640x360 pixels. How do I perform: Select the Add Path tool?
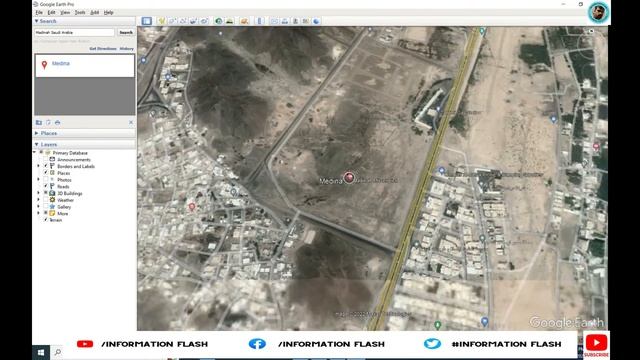[183, 21]
